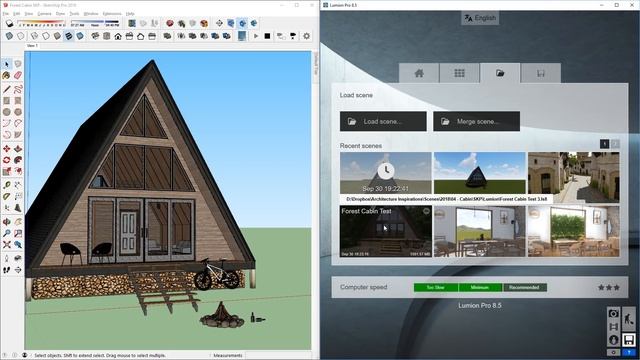Image resolution: width=640 pixels, height=360 pixels.
Task: Open Movie mode filmstrip icon in Lumion
Action: pos(613,327)
